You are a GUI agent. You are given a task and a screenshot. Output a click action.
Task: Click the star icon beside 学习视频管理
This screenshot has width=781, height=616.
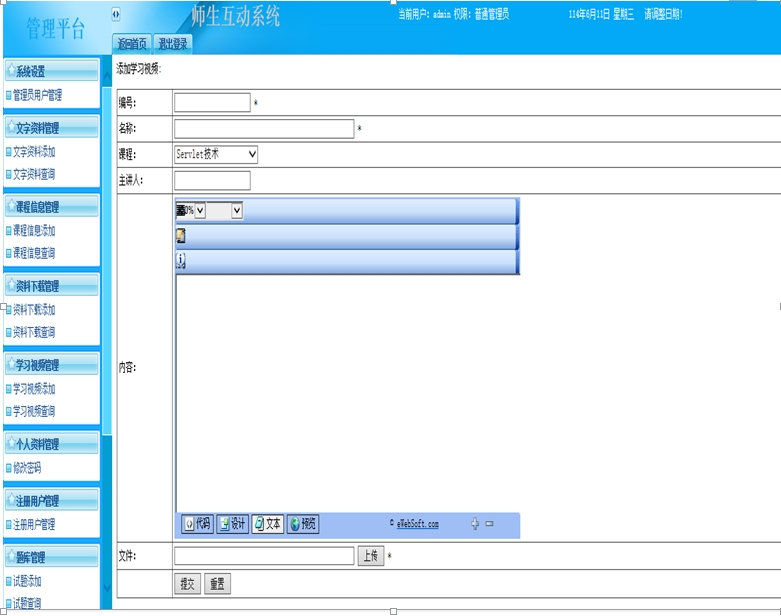click(x=11, y=365)
